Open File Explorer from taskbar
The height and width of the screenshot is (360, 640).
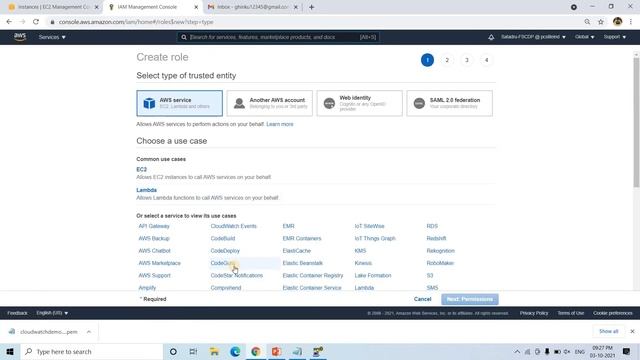(214, 351)
